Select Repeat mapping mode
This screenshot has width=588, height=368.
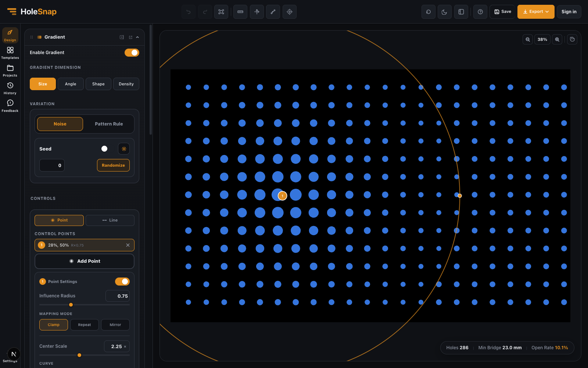pos(85,325)
